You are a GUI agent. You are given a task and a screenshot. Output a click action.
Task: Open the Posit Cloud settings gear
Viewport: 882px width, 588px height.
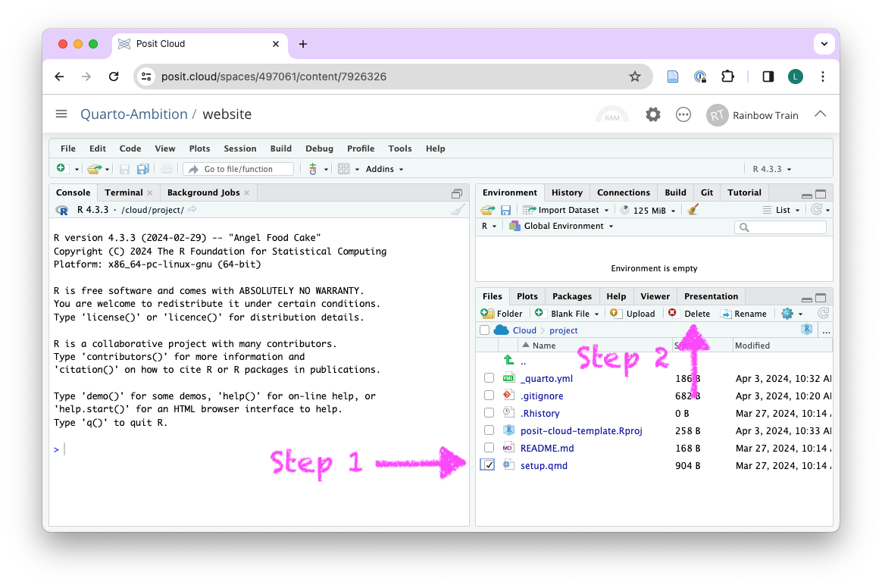(652, 114)
